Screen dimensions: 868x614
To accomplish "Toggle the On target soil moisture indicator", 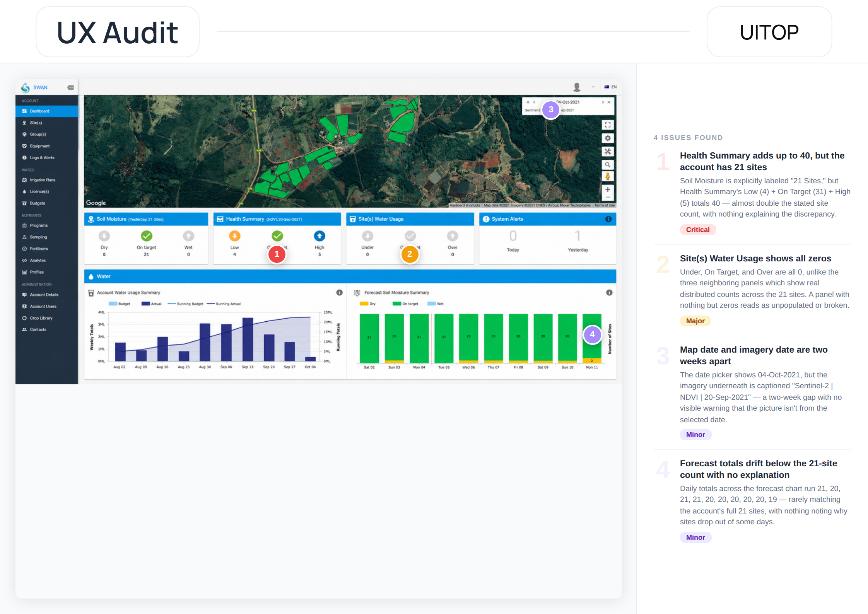I will click(147, 236).
